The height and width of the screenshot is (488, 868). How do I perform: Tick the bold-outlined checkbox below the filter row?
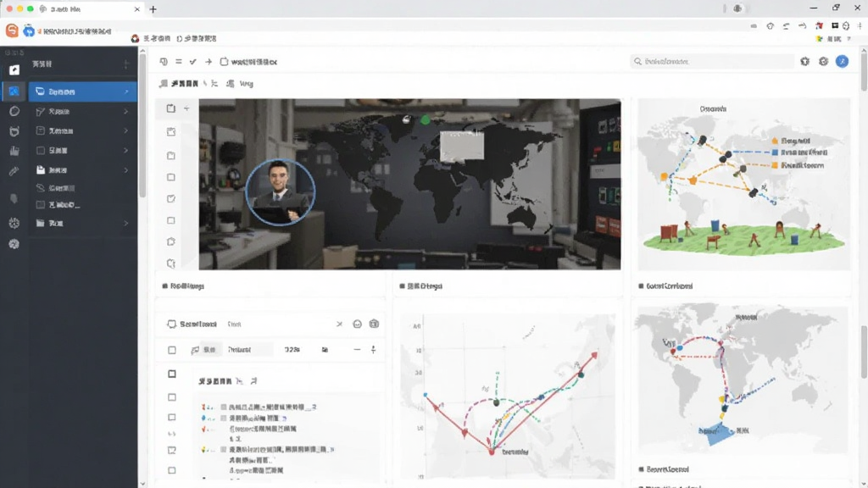172,374
